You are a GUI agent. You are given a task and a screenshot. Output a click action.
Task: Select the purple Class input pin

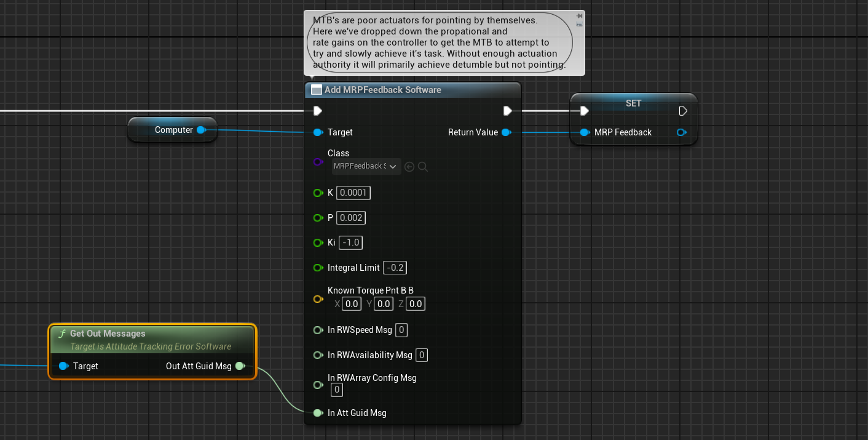(x=318, y=162)
